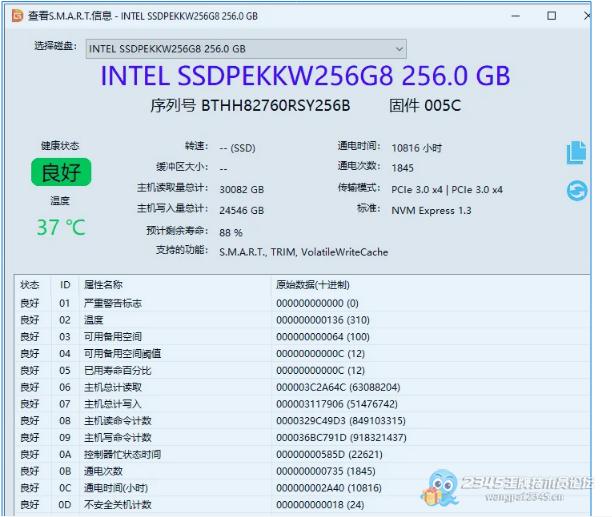
Task: Click the 状态 column header
Action: coord(30,285)
